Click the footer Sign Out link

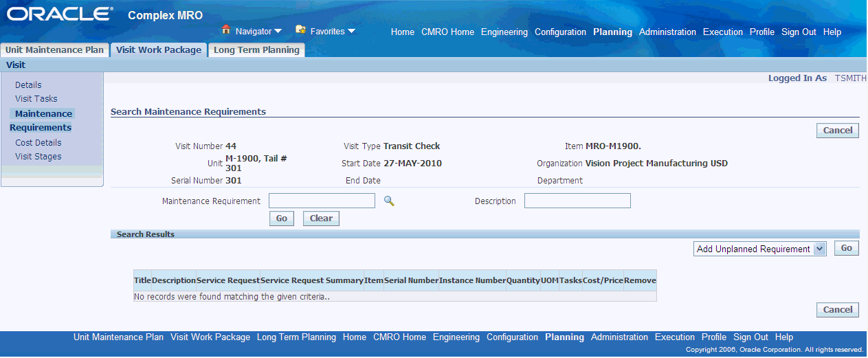(x=750, y=337)
